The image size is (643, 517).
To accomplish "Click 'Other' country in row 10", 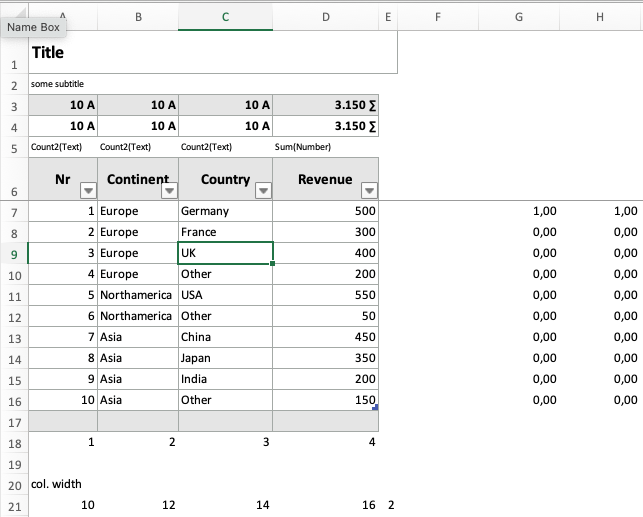I will 225,274.
